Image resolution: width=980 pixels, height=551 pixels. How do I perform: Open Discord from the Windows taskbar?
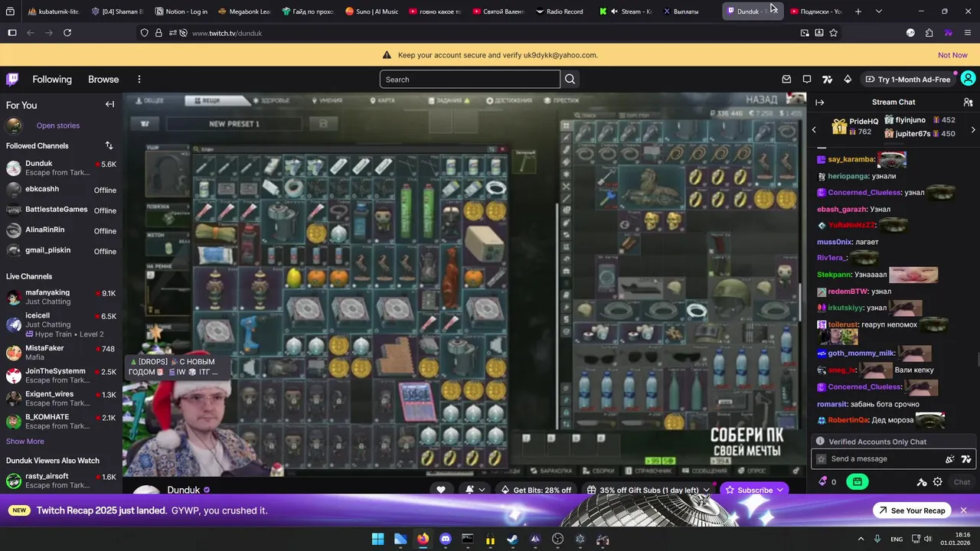tap(446, 540)
